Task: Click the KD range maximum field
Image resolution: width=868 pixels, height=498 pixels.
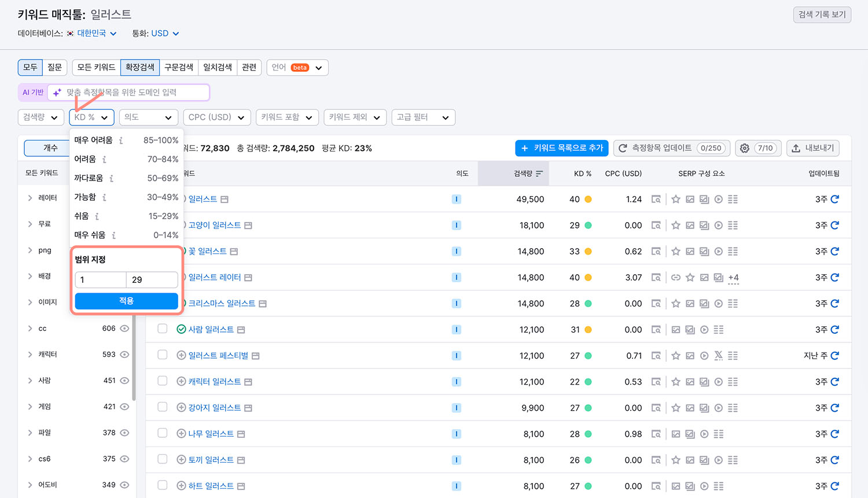Action: 152,280
